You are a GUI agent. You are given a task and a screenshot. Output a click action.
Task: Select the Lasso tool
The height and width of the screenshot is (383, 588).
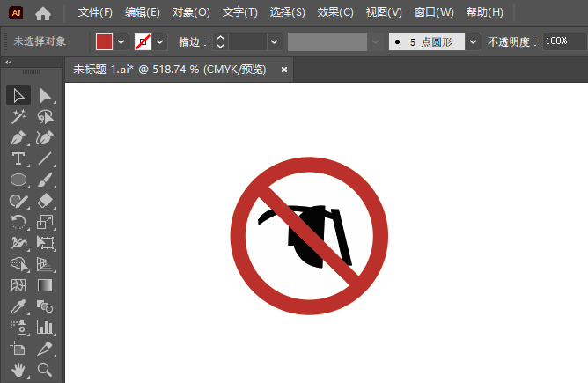point(46,117)
